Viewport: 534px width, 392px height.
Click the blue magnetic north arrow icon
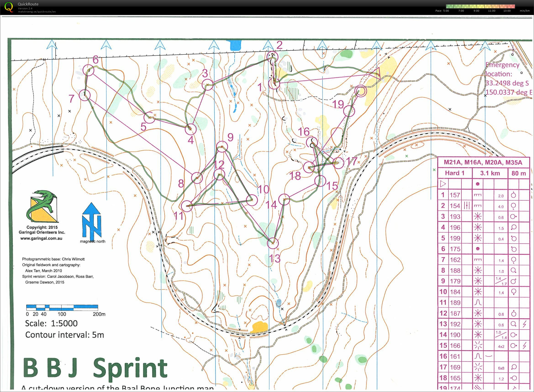coord(92,221)
